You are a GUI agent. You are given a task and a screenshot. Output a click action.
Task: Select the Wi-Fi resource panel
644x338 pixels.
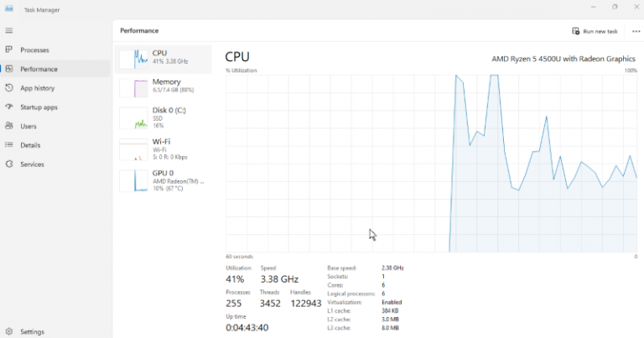point(164,149)
